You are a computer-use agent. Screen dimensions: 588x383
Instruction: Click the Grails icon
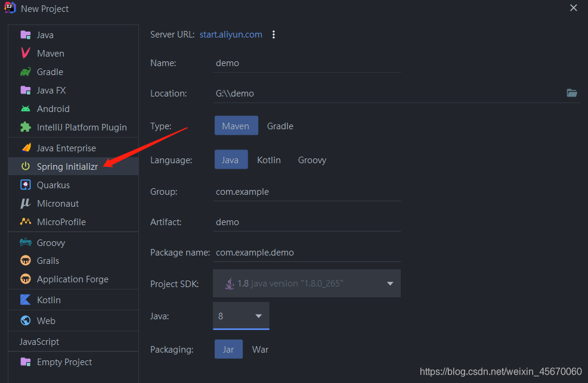[x=26, y=260]
